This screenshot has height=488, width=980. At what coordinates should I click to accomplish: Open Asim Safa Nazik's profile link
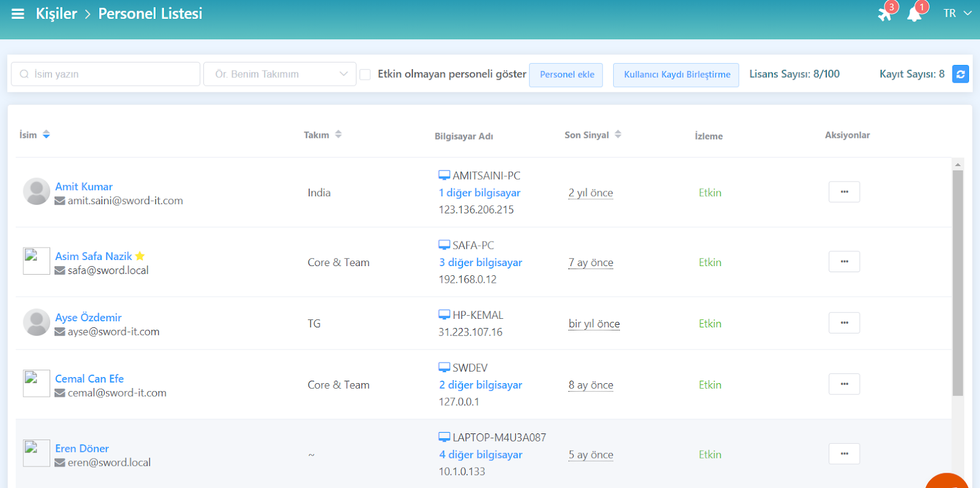tap(94, 256)
